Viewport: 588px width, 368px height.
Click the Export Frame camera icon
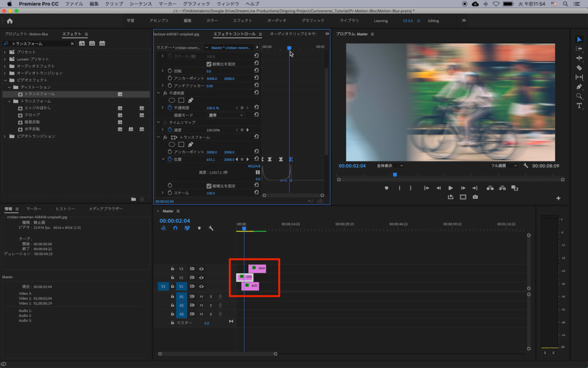(x=475, y=197)
